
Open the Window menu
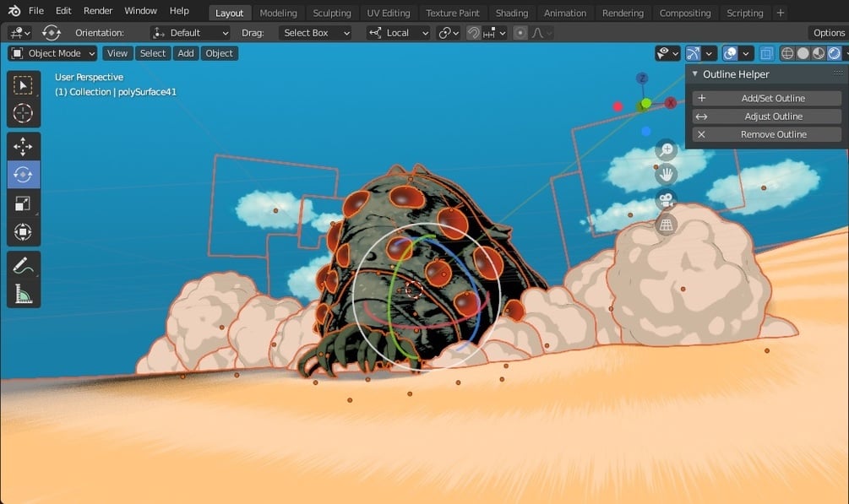coord(141,11)
